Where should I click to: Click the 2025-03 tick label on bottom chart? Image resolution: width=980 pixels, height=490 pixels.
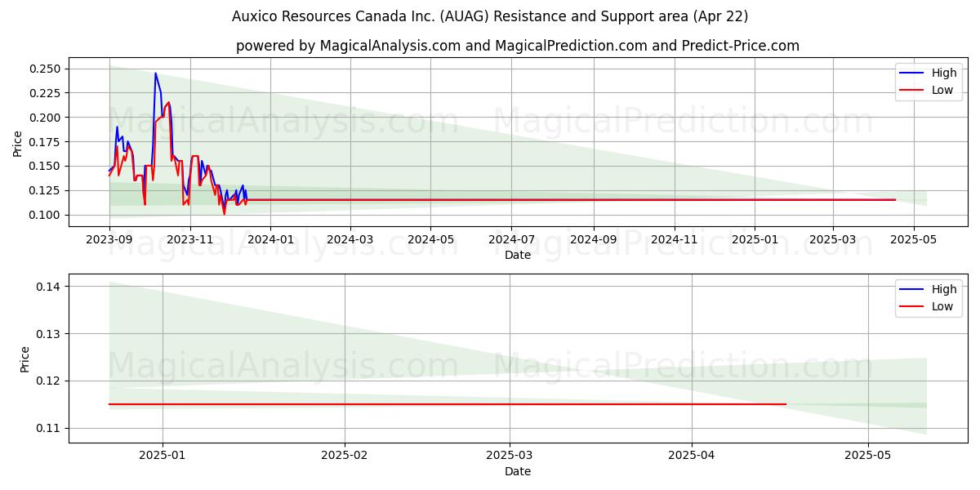510,456
